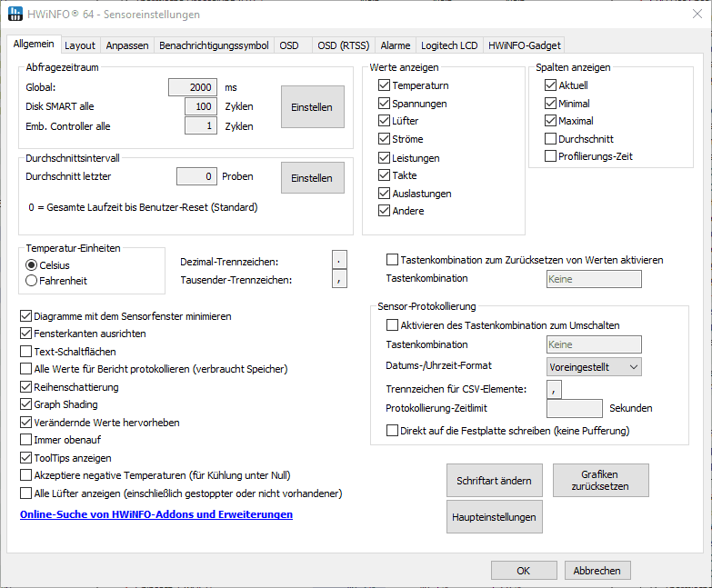
Task: Select the Allgemein tab
Action: pos(34,44)
